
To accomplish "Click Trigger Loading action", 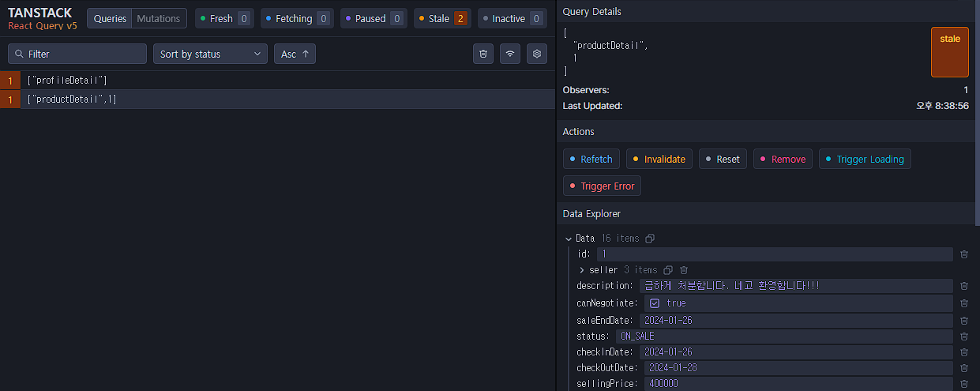I will [x=865, y=159].
